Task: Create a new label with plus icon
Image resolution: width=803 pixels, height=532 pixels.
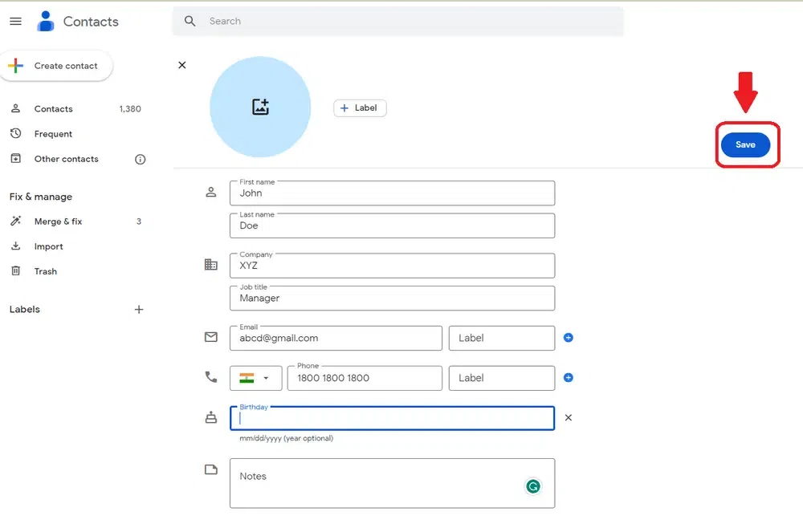Action: pyautogui.click(x=139, y=309)
